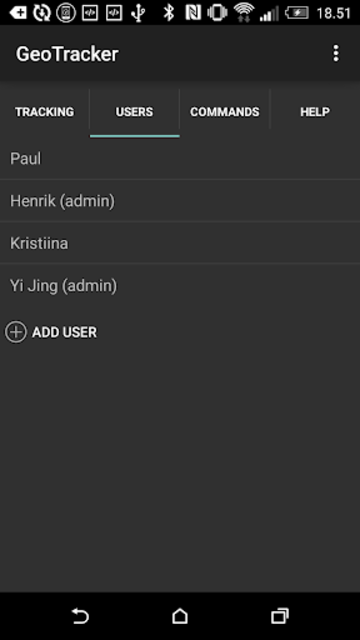Tap the USB connection status icon

pos(138,13)
